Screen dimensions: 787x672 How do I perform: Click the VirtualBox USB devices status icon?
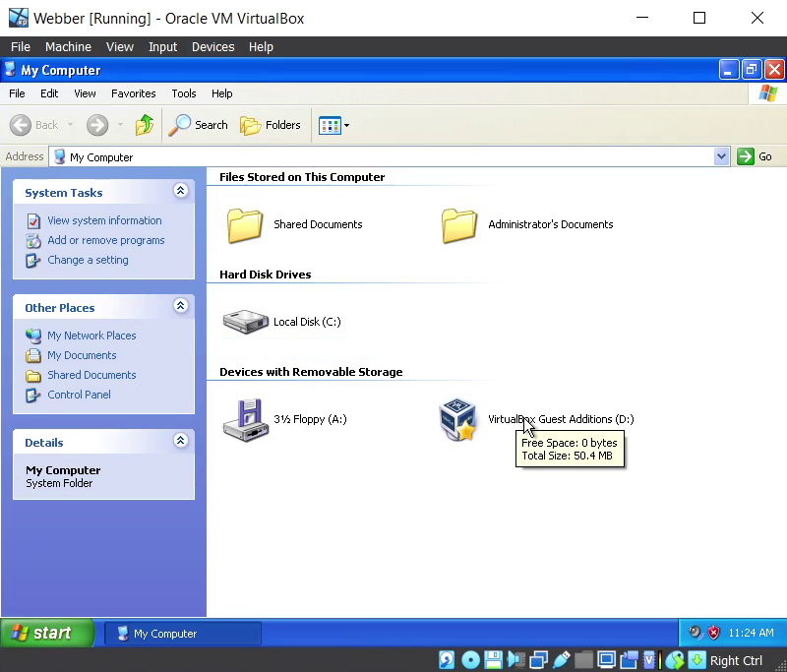(x=562, y=660)
